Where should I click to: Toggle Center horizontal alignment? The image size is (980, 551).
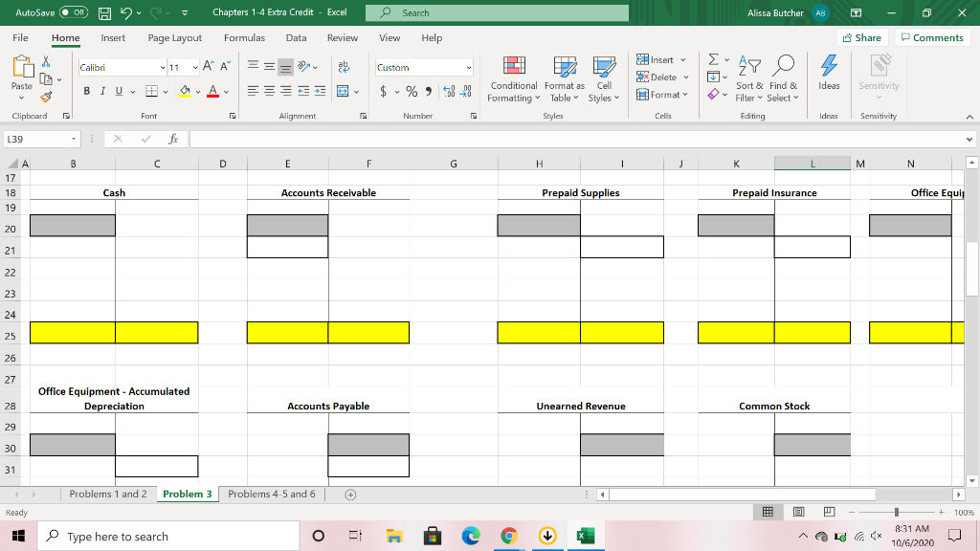(269, 91)
